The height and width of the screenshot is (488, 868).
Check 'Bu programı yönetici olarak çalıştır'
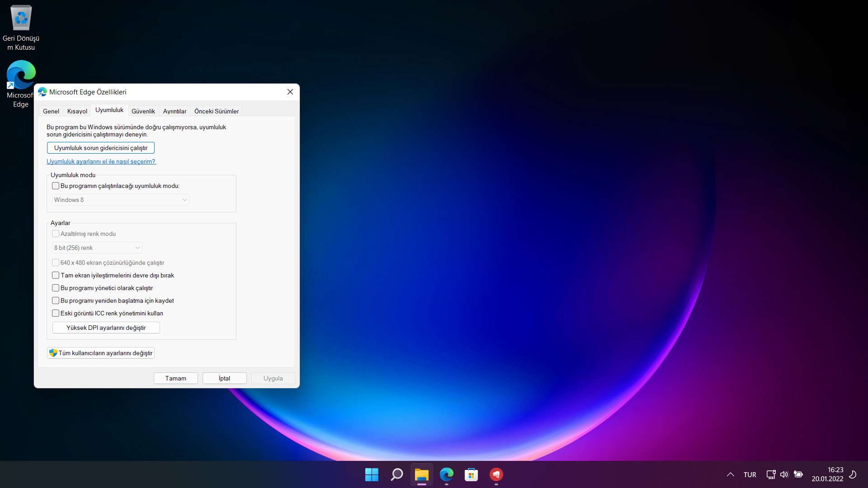pos(56,288)
